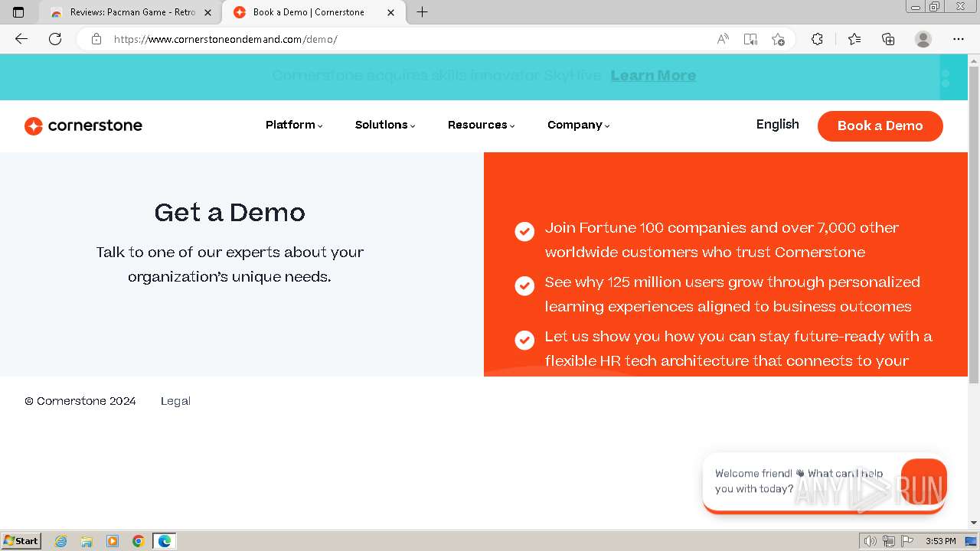
Task: Open immersive reader icon in address bar
Action: coord(750,39)
